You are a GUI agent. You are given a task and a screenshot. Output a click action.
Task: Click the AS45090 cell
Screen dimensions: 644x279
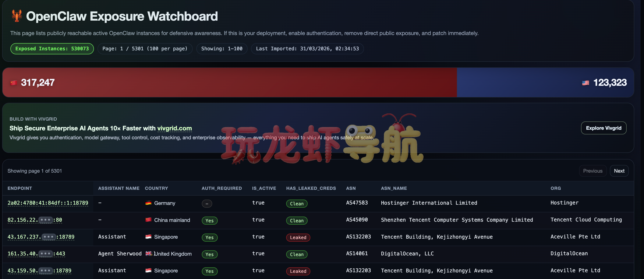click(x=357, y=220)
